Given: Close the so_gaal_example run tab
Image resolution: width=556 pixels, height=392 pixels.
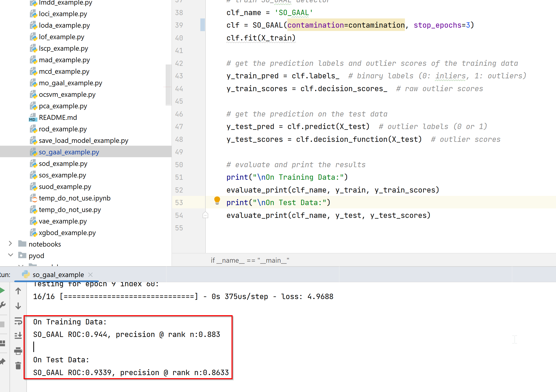Looking at the screenshot, I should tap(90, 274).
